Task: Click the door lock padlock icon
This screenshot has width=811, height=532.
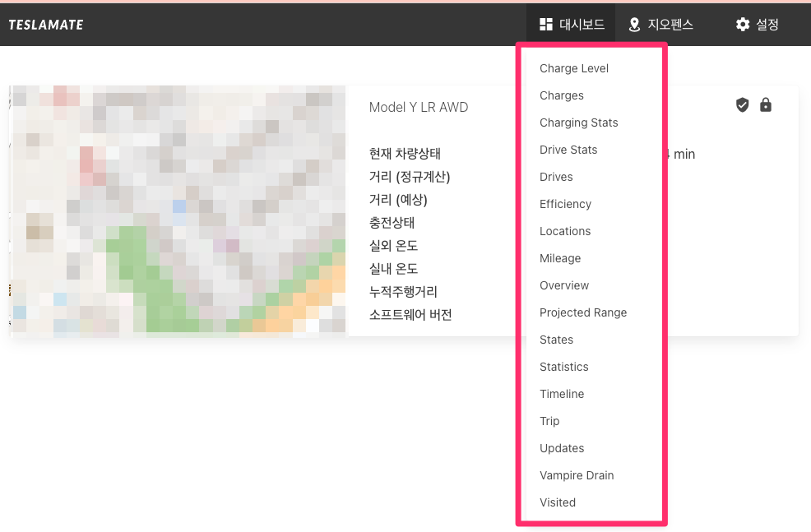Action: click(x=766, y=104)
